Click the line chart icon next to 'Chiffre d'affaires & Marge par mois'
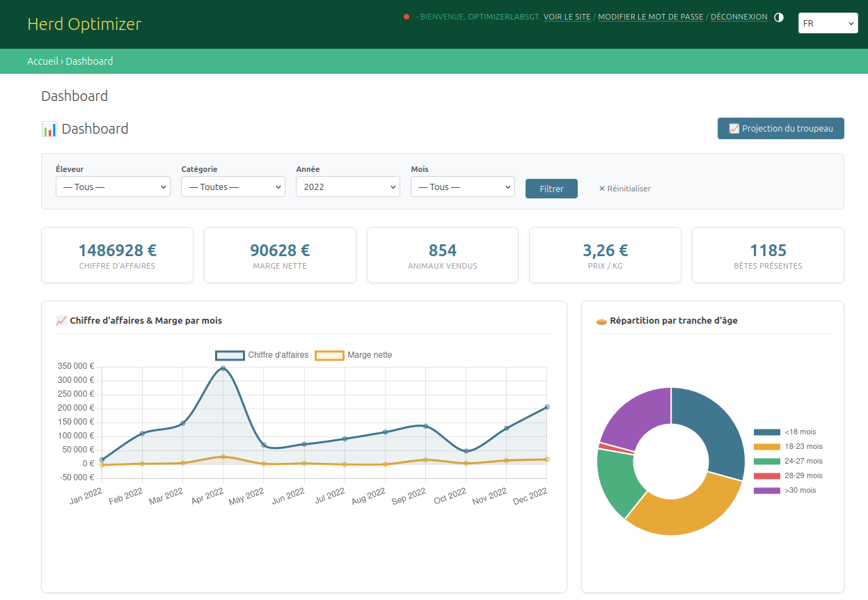Viewport: 868px width, 600px height. (x=61, y=320)
